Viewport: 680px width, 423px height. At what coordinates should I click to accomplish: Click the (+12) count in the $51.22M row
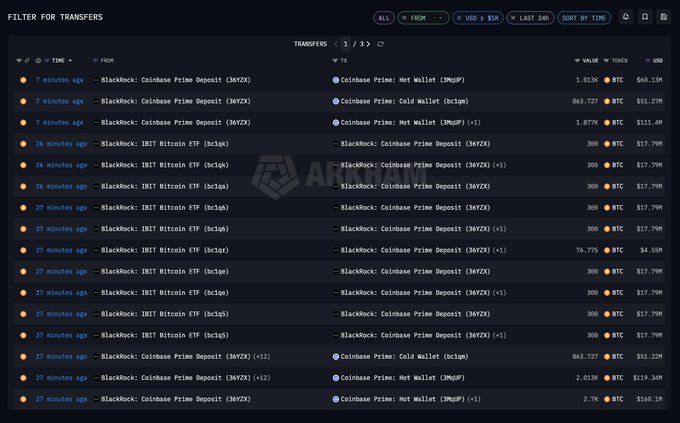point(262,356)
